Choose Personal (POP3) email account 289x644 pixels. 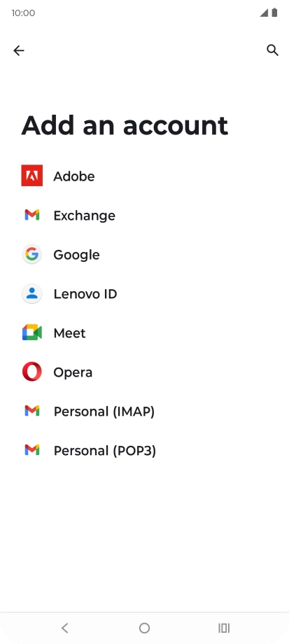pyautogui.click(x=144, y=451)
